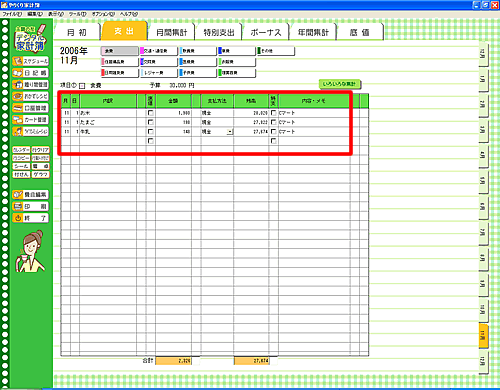Expand the 項目の box next to 食費

[x=82, y=86]
